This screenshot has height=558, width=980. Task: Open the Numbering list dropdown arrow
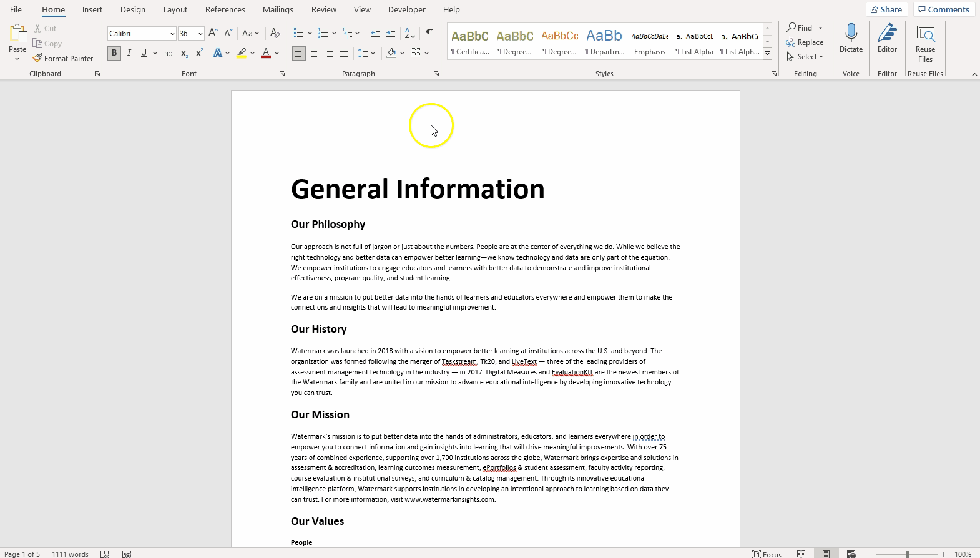[335, 33]
